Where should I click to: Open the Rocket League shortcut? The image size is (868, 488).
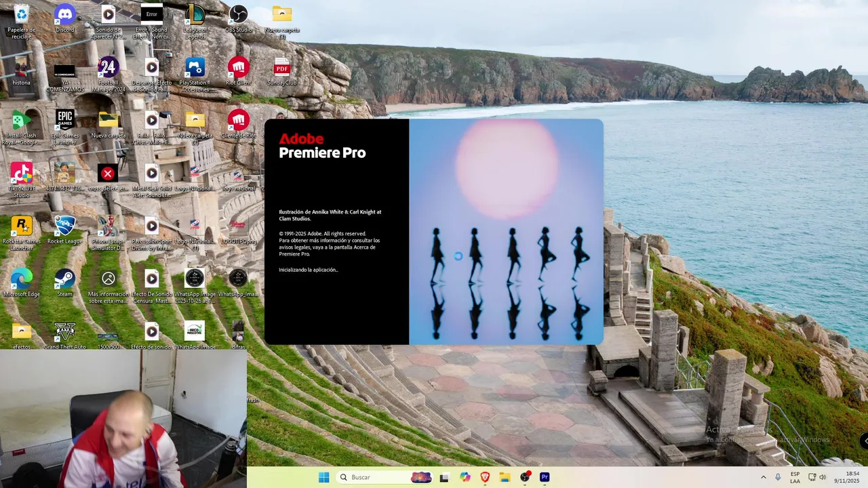[64, 230]
